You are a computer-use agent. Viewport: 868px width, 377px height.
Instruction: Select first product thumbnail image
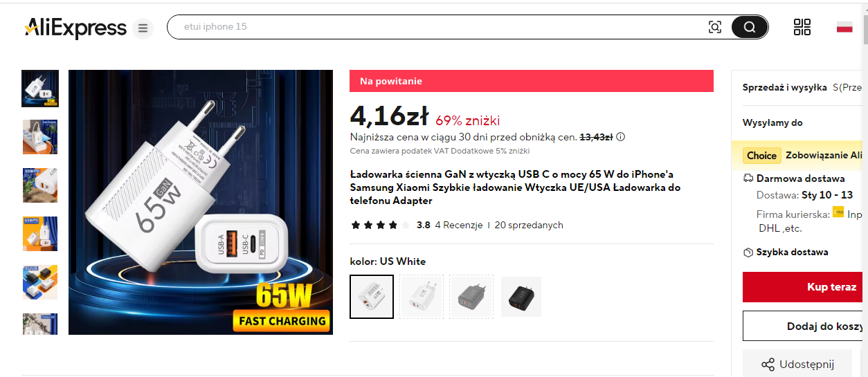(40, 89)
